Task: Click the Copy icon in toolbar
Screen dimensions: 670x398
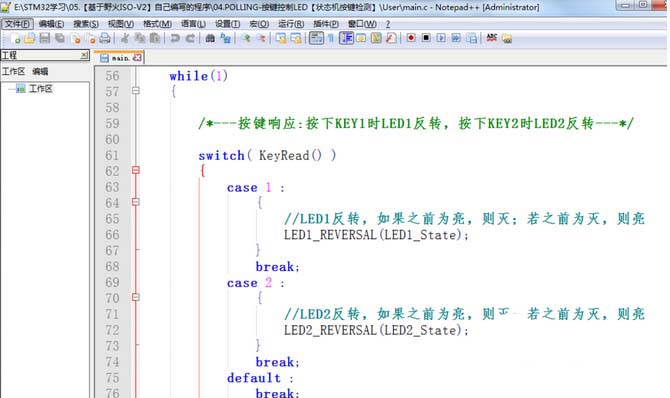Action: coord(140,38)
